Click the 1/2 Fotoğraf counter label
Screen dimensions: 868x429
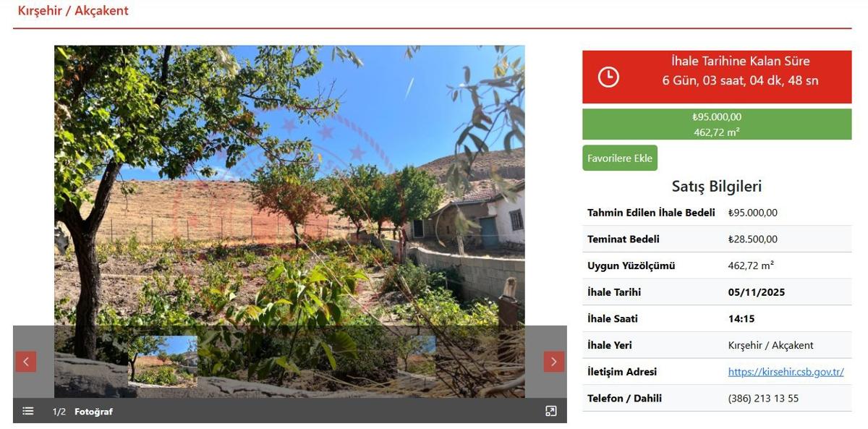tap(82, 412)
